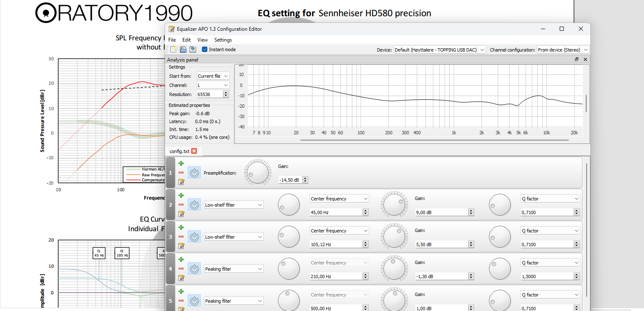Open the Settings menu
The width and height of the screenshot is (644, 311).
[x=223, y=40]
